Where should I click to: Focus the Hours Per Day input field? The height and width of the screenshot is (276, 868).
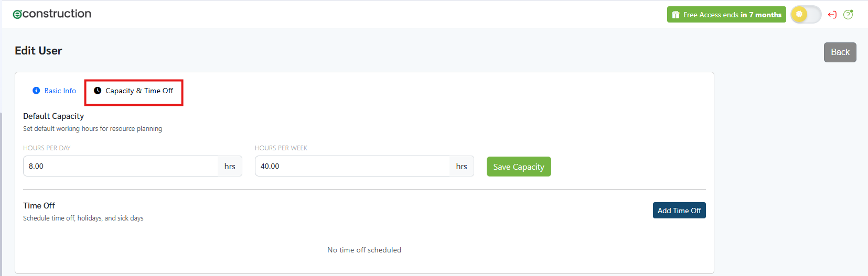click(121, 166)
